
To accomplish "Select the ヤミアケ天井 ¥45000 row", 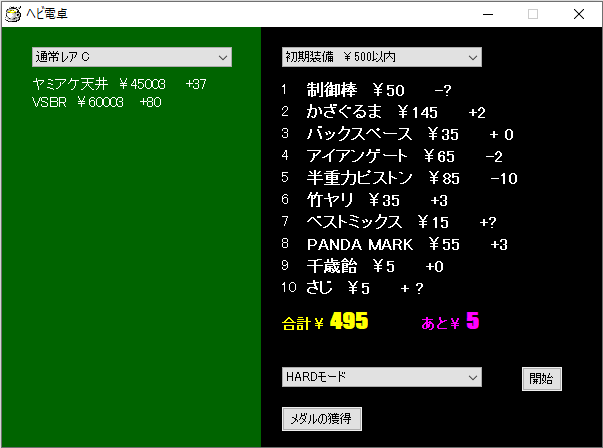I will click(x=120, y=84).
